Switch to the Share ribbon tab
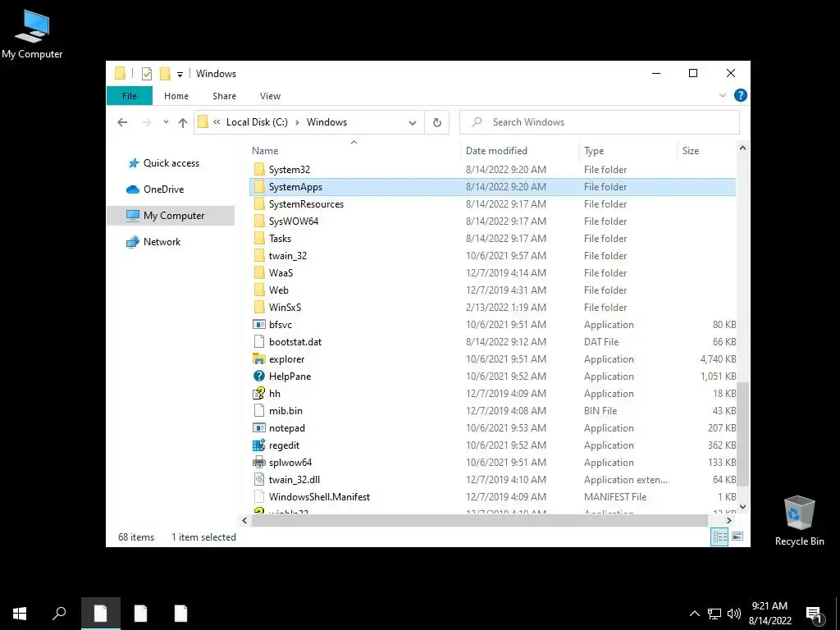The image size is (840, 630). pos(224,96)
